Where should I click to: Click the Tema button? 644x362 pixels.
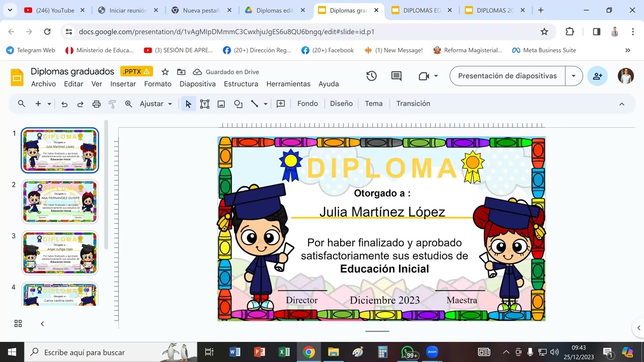pyautogui.click(x=374, y=104)
